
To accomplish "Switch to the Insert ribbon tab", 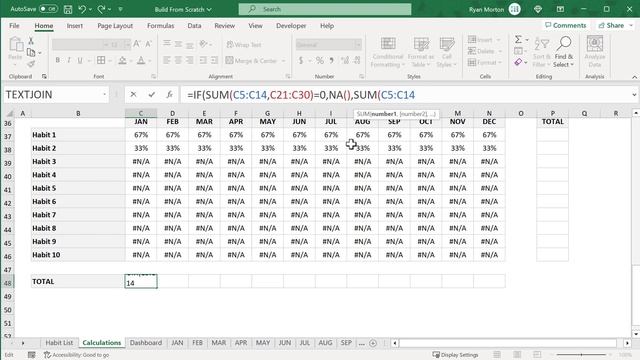I will (x=75, y=26).
